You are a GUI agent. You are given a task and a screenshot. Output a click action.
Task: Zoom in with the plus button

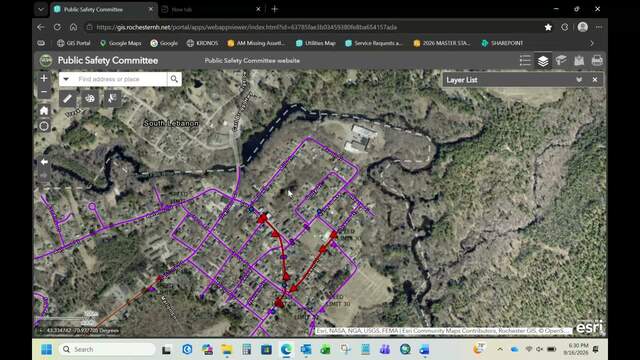pos(44,78)
